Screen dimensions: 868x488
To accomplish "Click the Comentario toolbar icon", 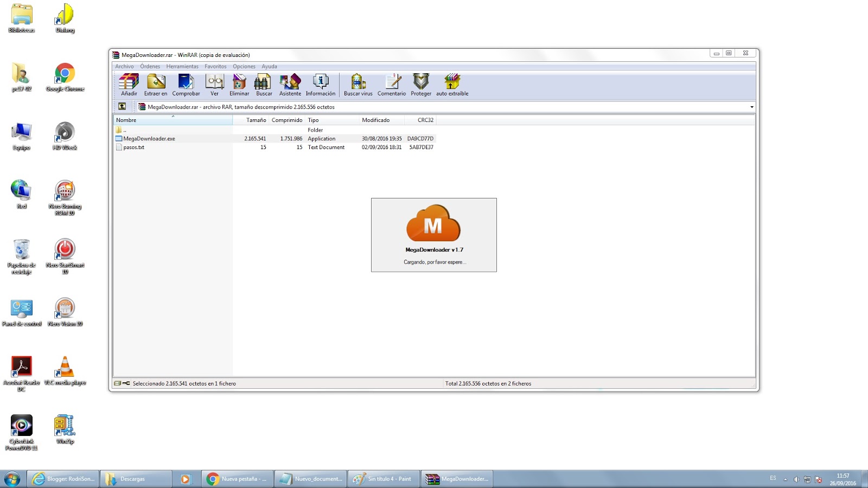I will coord(392,85).
